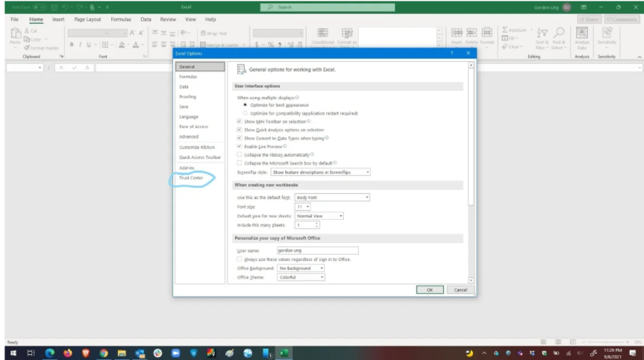Viewport: 644px width, 360px height.
Task: Open the Windows Start menu
Action: (13, 351)
